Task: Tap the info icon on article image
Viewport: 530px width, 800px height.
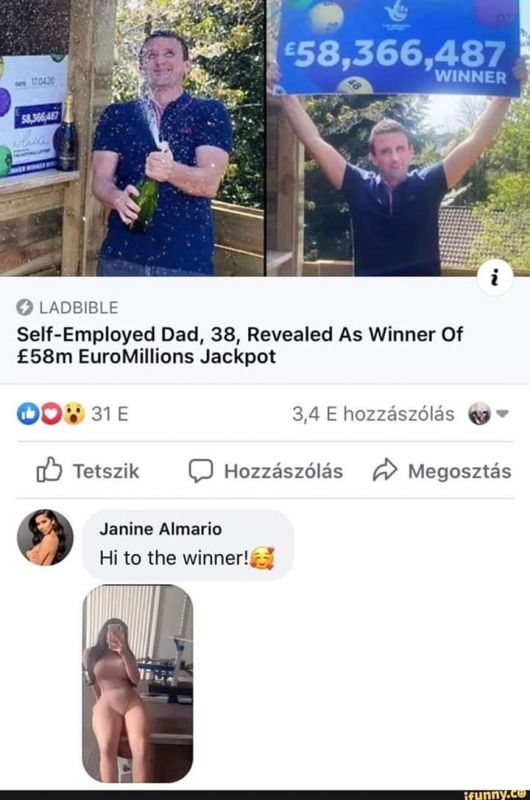Action: (496, 279)
